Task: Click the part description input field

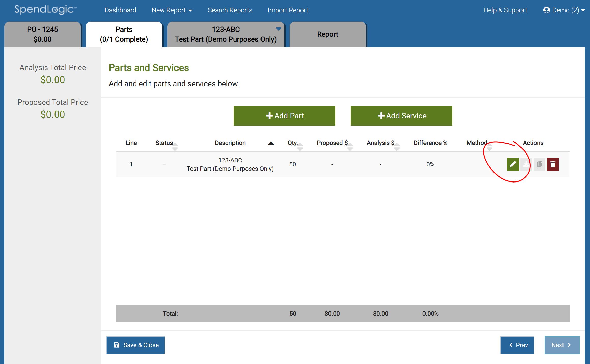Action: click(230, 164)
